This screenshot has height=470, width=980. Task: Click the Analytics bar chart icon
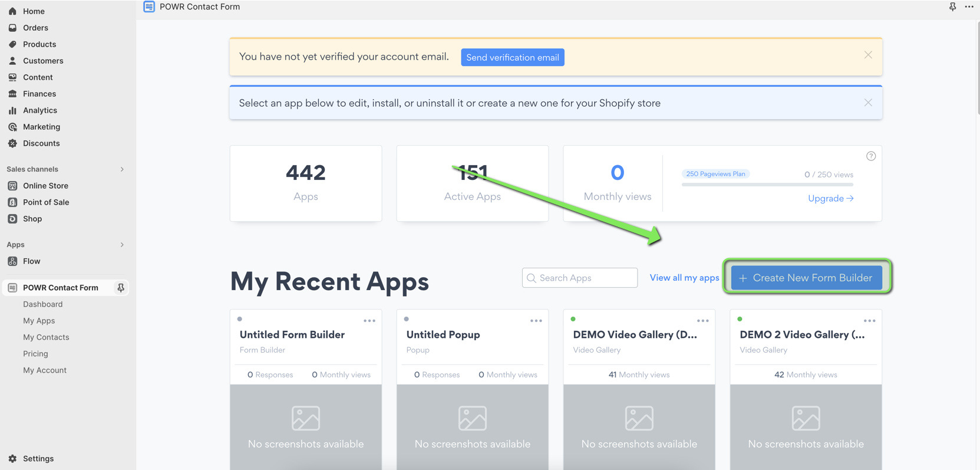point(12,110)
